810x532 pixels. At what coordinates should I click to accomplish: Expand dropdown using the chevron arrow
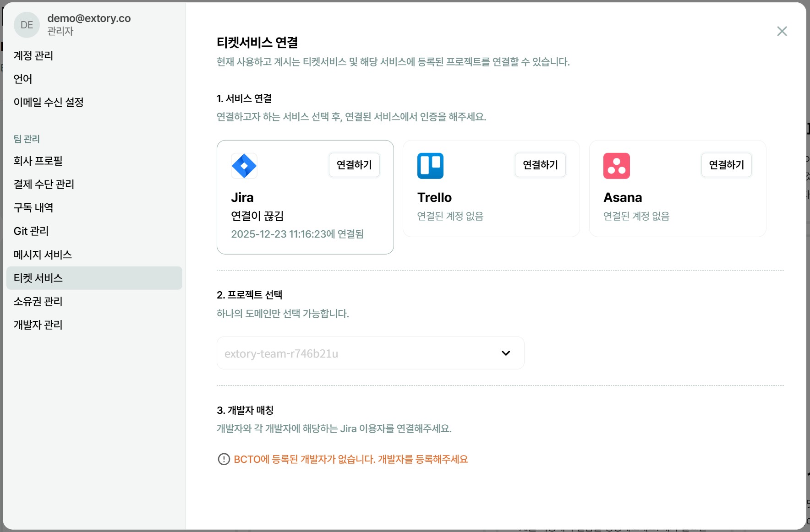pos(505,353)
